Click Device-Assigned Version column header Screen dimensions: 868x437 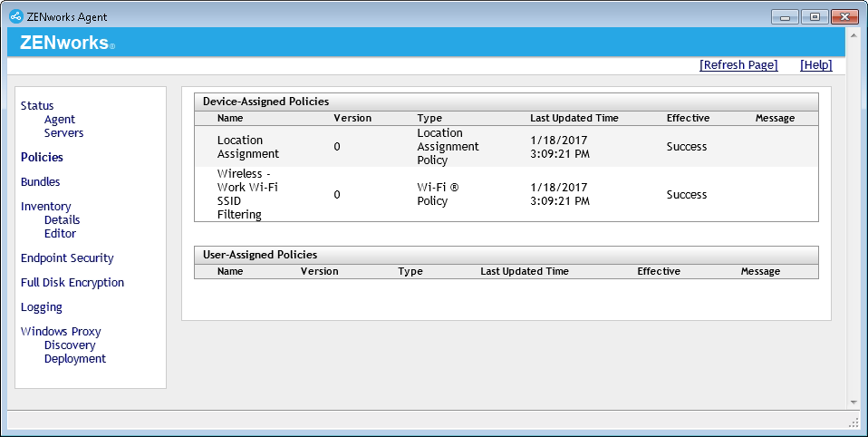pyautogui.click(x=352, y=118)
